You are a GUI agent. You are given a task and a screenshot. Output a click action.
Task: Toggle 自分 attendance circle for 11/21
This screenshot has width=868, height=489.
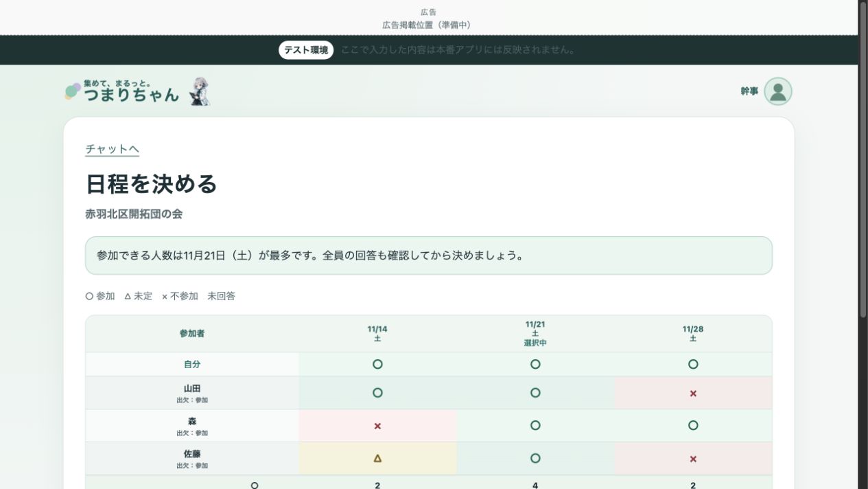tap(535, 364)
